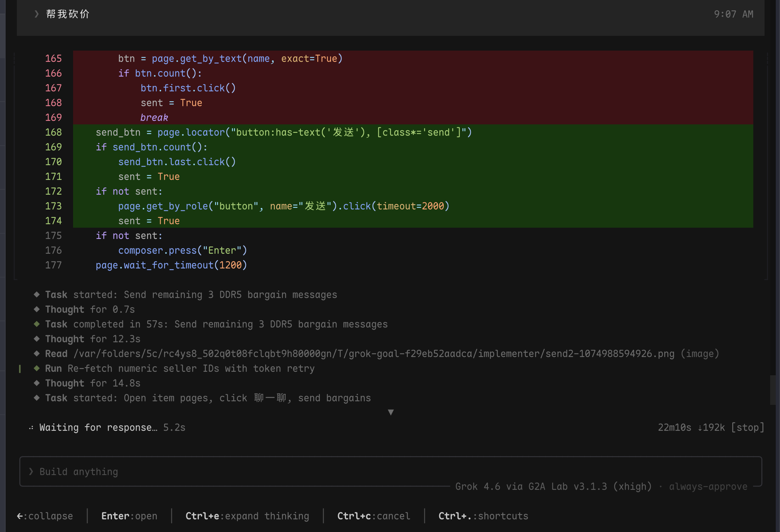Viewport: 780px width, 532px height.
Task: Click diamond icon beside the Read png entry
Action: tap(37, 353)
